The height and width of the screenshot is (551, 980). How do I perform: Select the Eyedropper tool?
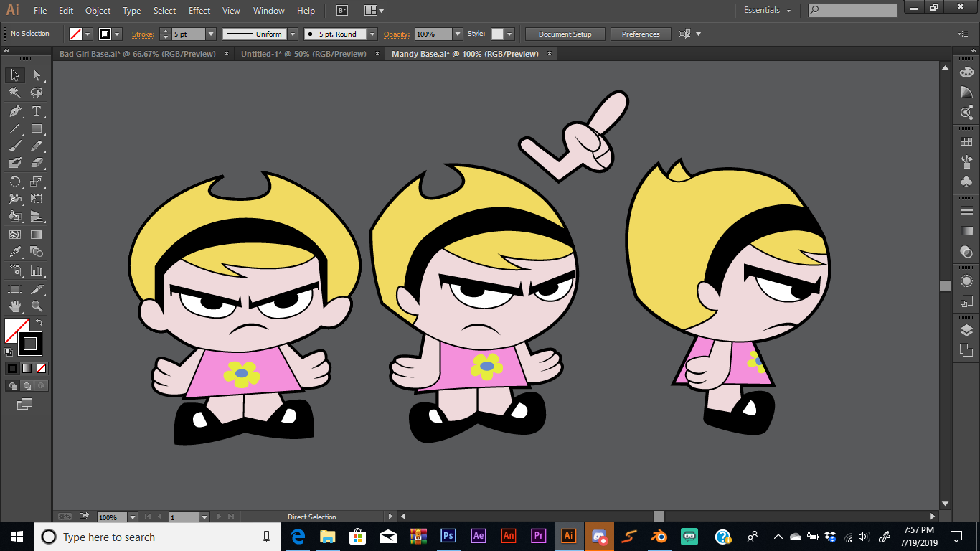pos(15,252)
